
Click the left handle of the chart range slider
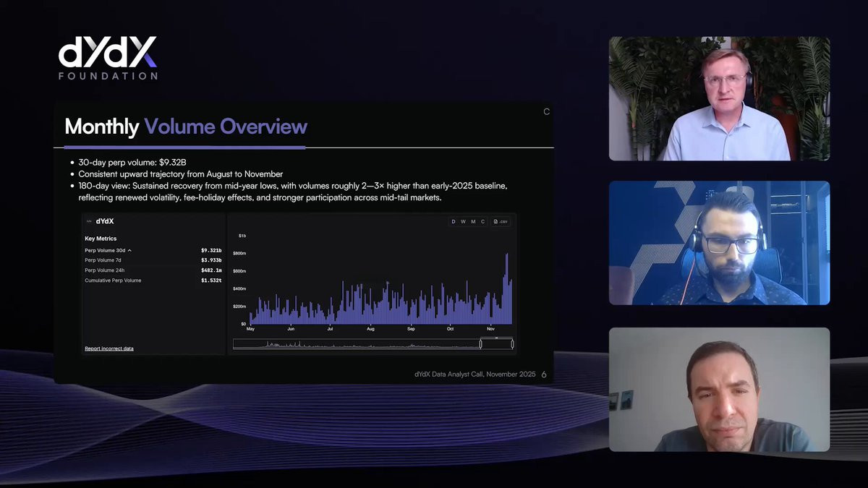pos(480,344)
